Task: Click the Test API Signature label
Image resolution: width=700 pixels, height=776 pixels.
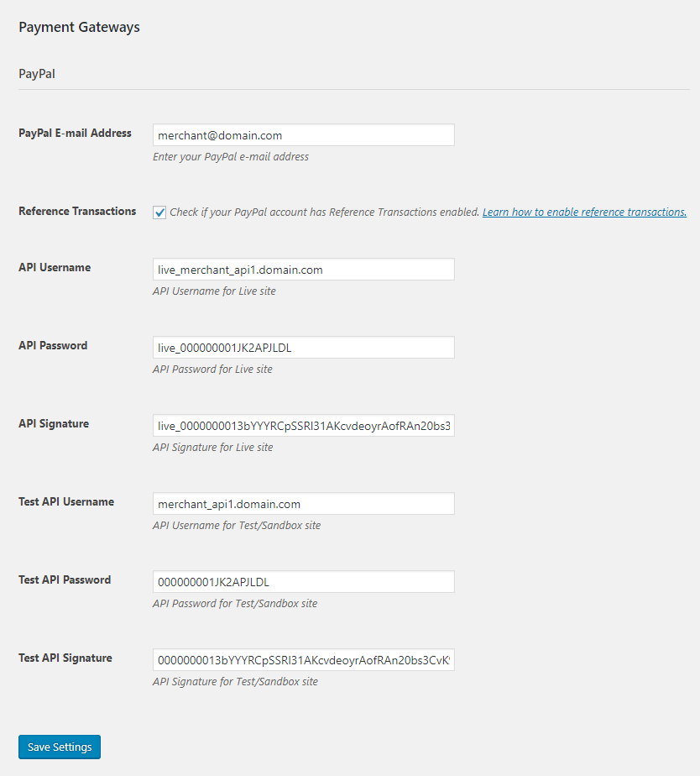Action: (65, 658)
